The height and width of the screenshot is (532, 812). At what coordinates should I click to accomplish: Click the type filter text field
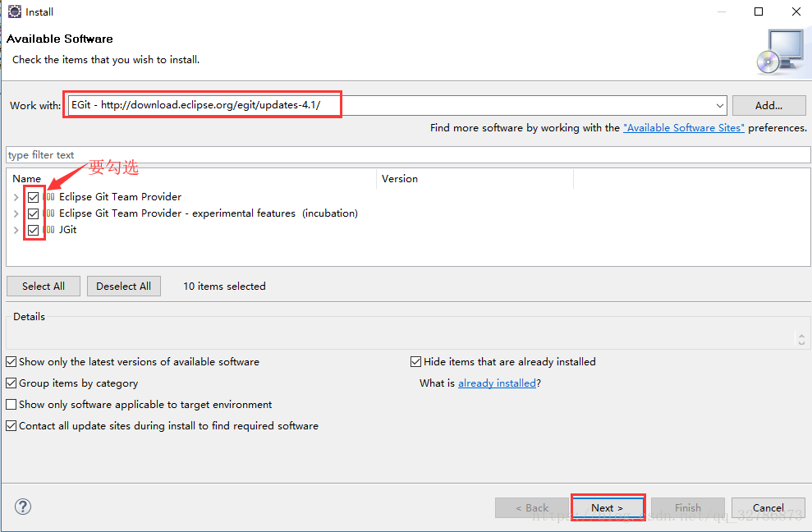click(x=408, y=155)
